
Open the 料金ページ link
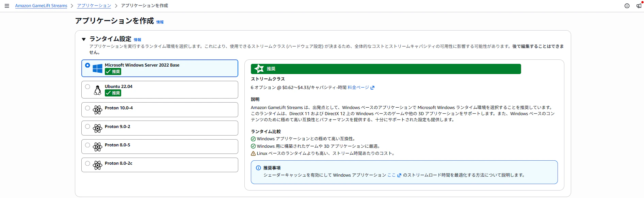click(358, 88)
